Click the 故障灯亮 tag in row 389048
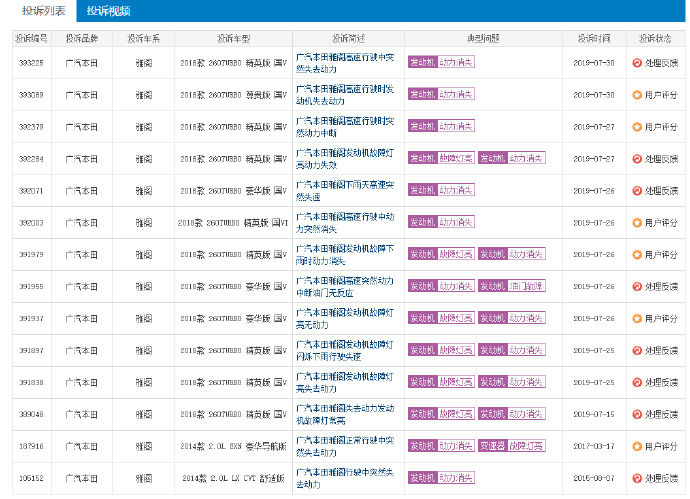 [x=457, y=415]
